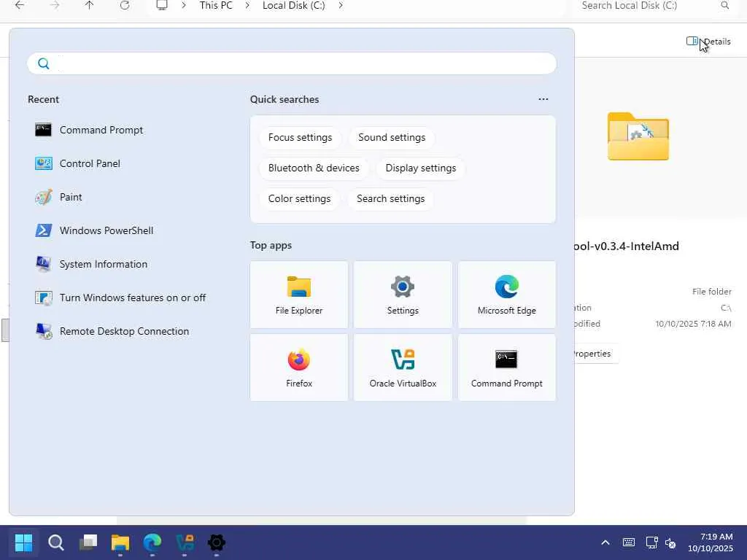The image size is (747, 560).
Task: Open Turn Windows features on or off
Action: 120,297
